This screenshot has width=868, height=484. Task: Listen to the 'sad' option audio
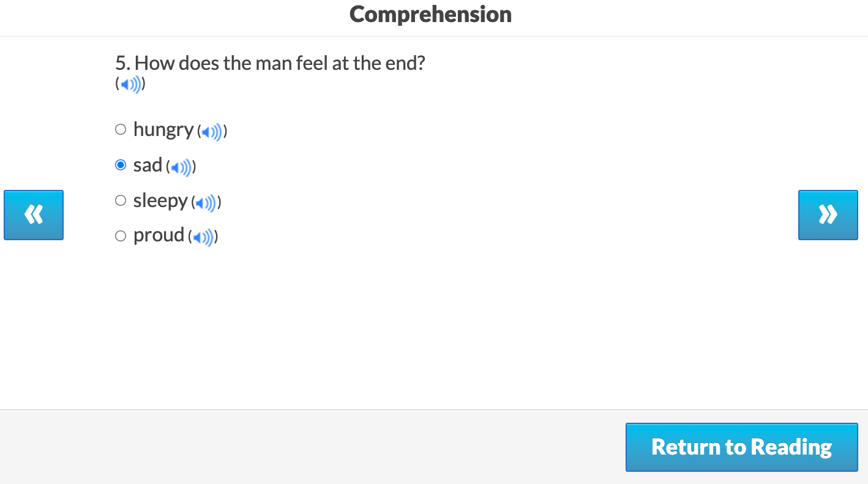coord(181,166)
